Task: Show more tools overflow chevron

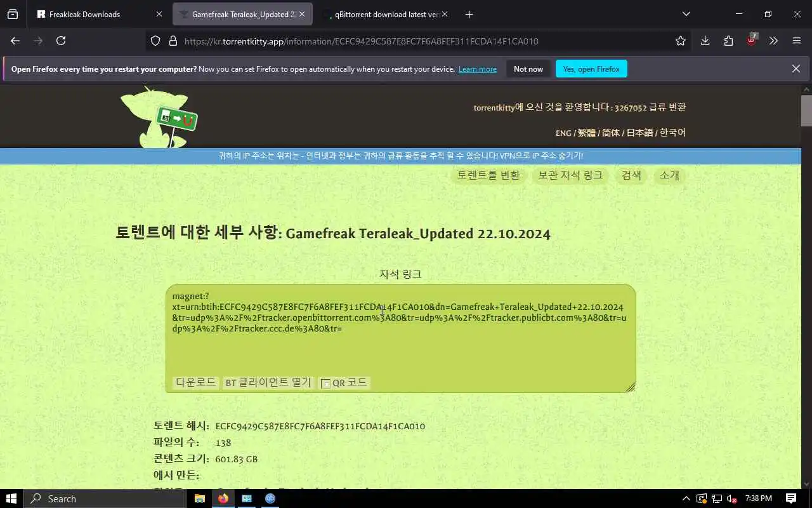Action: click(773, 41)
